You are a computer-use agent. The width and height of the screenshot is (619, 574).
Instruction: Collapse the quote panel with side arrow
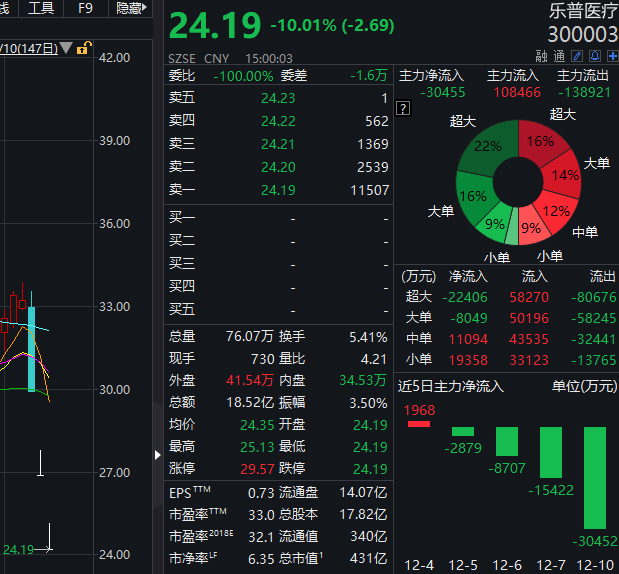[157, 454]
